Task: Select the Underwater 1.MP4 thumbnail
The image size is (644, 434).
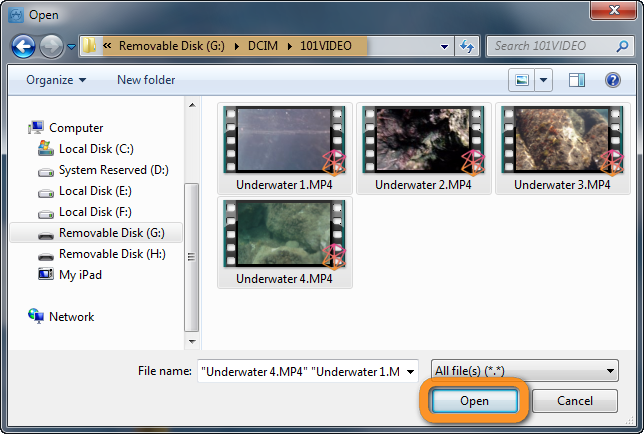Action: (x=284, y=140)
